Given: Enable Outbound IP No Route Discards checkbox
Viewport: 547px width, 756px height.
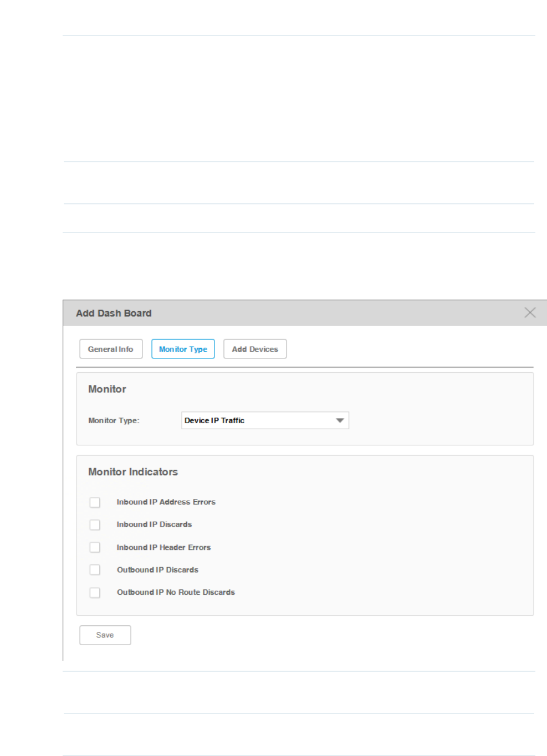Looking at the screenshot, I should point(95,593).
